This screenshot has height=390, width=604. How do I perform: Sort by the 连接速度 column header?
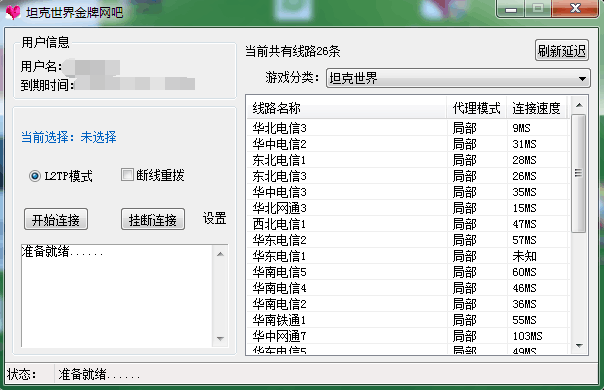(x=537, y=108)
